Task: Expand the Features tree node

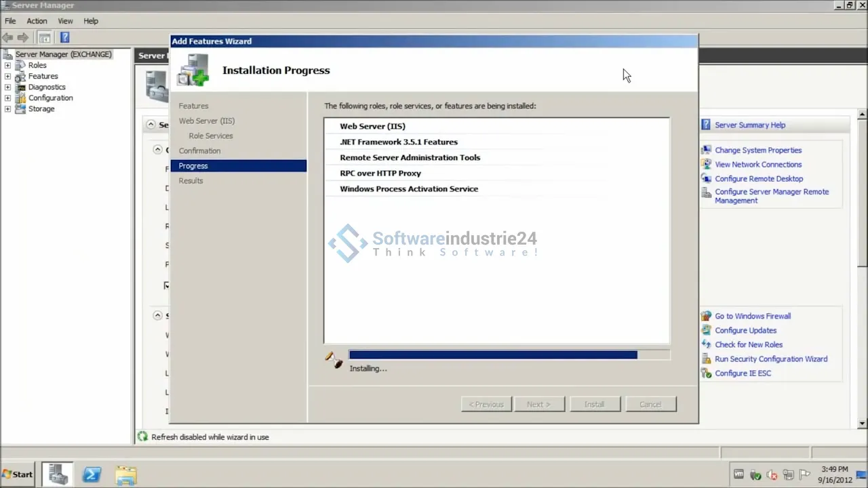Action: [x=7, y=77]
